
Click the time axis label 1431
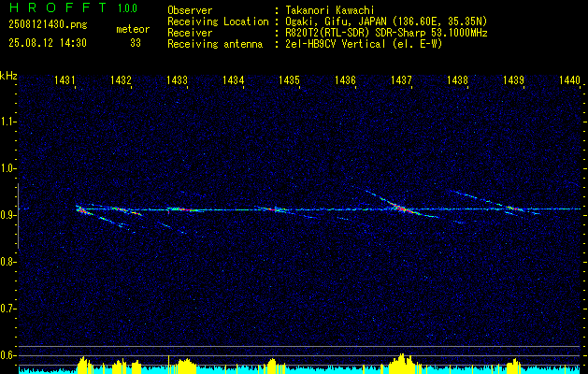65,79
